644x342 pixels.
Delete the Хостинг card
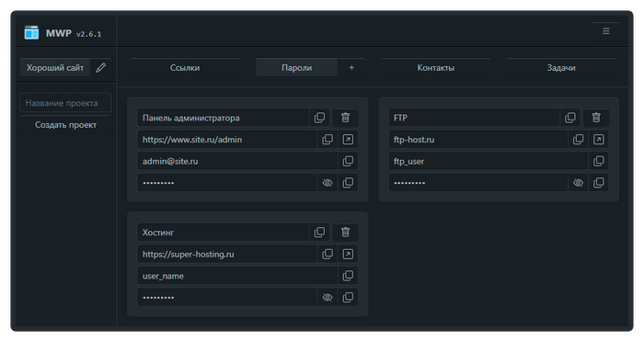click(x=345, y=233)
